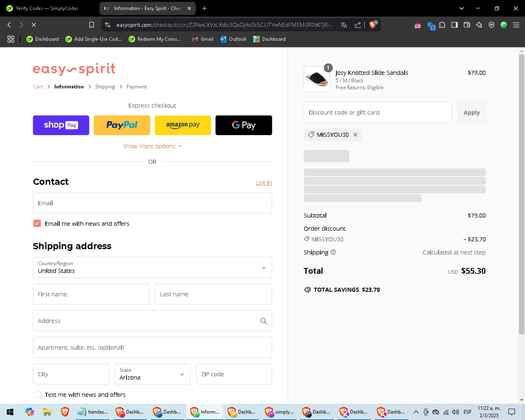Follow the Log in link
The width and height of the screenshot is (525, 420).
click(x=264, y=183)
